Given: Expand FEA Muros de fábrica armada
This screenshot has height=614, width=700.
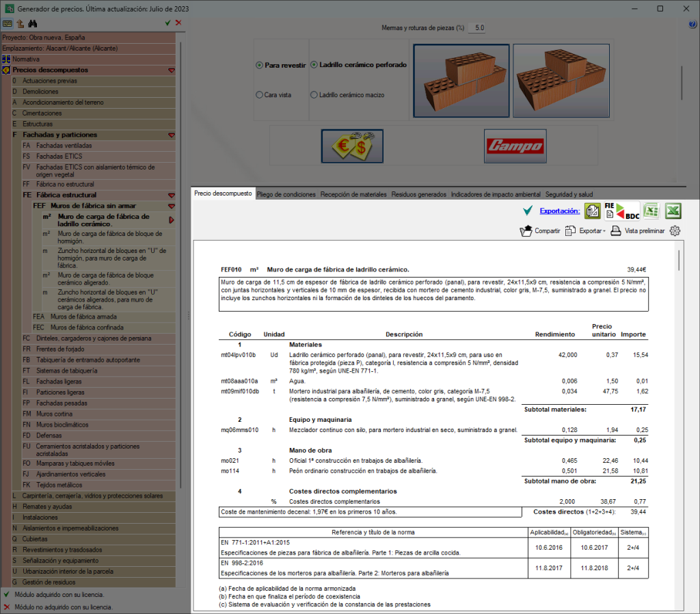Looking at the screenshot, I should [104, 317].
